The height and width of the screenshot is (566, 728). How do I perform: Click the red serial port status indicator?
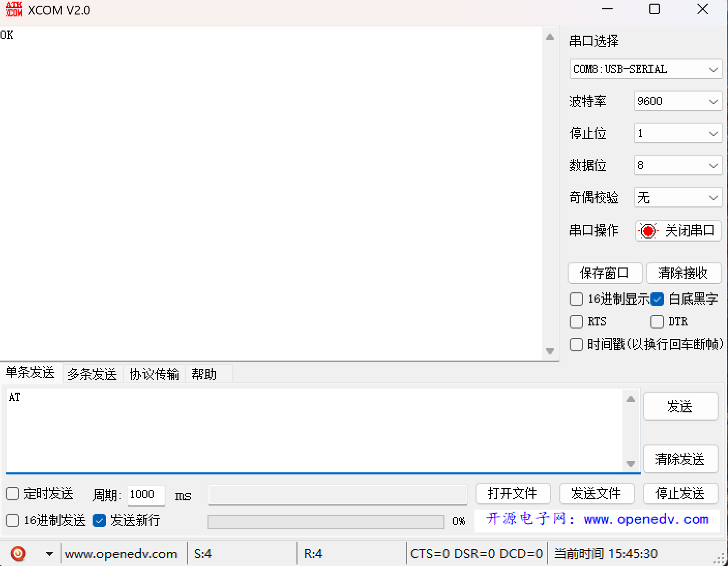(x=648, y=231)
